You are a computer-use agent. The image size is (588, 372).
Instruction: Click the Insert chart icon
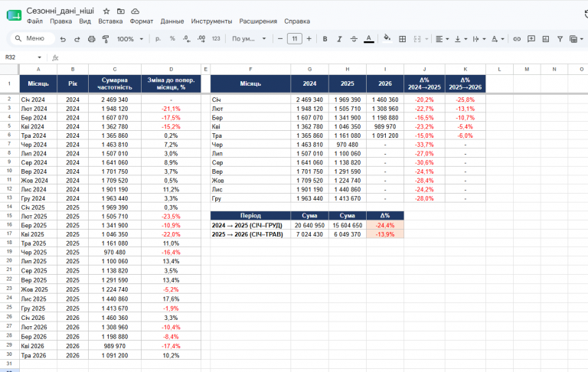pos(546,39)
